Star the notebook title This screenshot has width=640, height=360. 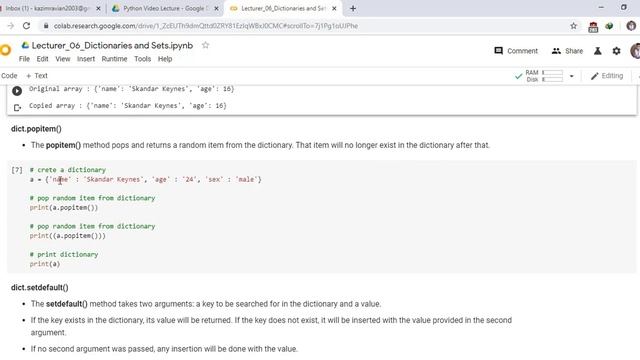click(205, 45)
